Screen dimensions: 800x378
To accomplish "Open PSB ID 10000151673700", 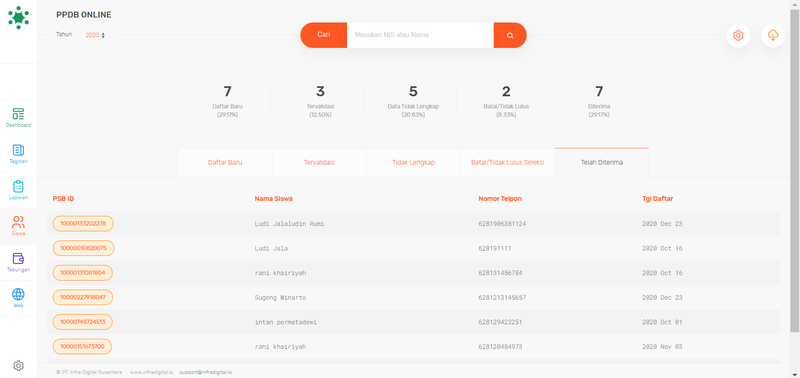I will tap(82, 347).
